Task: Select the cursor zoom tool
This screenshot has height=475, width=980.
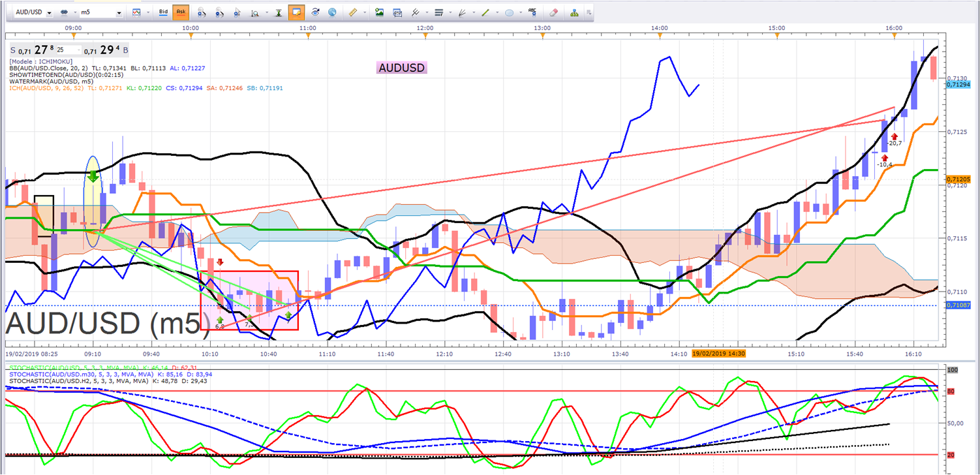Action: coord(237,12)
